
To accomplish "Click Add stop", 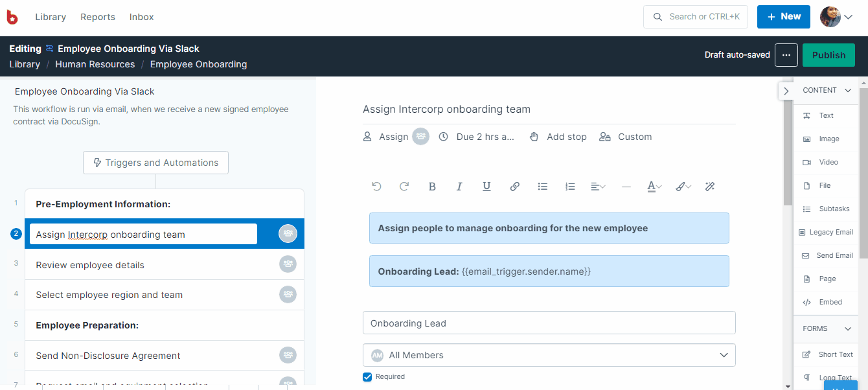I will click(558, 137).
